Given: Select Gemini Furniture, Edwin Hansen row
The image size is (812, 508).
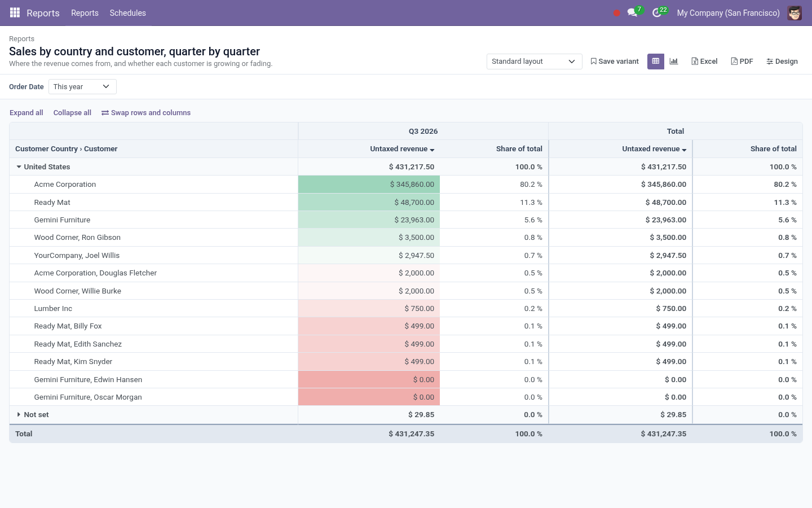Looking at the screenshot, I should (406, 380).
